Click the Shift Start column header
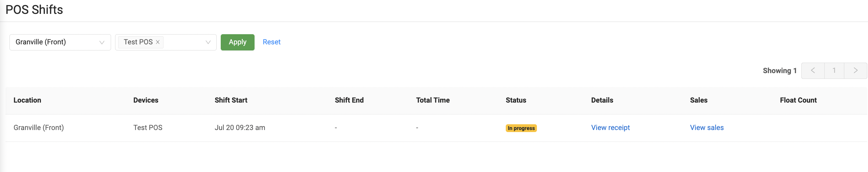The width and height of the screenshot is (868, 172). pos(231,100)
